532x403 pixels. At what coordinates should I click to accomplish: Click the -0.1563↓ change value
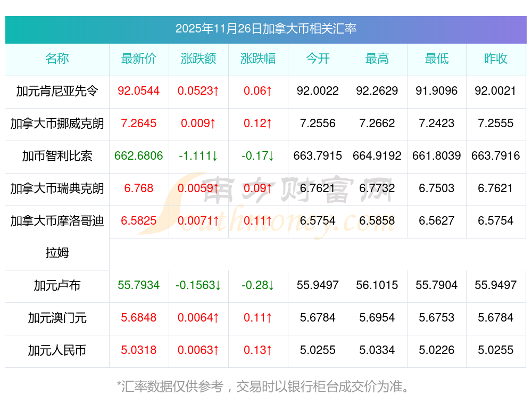click(198, 285)
